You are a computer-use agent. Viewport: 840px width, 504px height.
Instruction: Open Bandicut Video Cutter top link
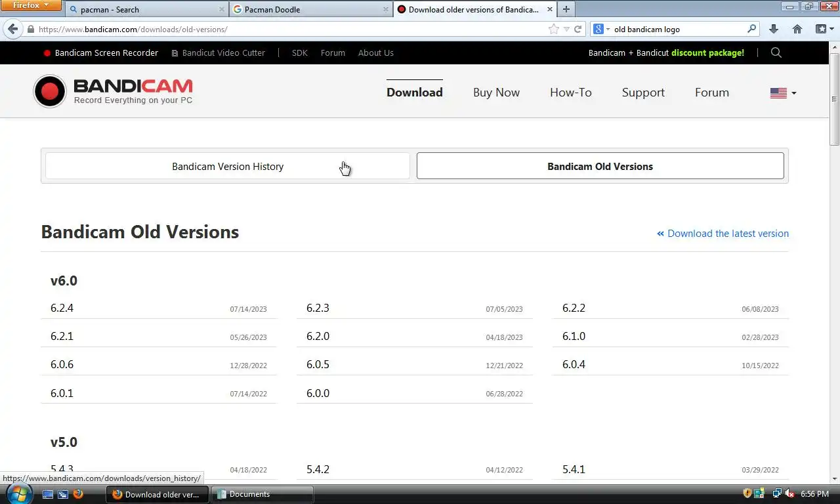pos(218,53)
